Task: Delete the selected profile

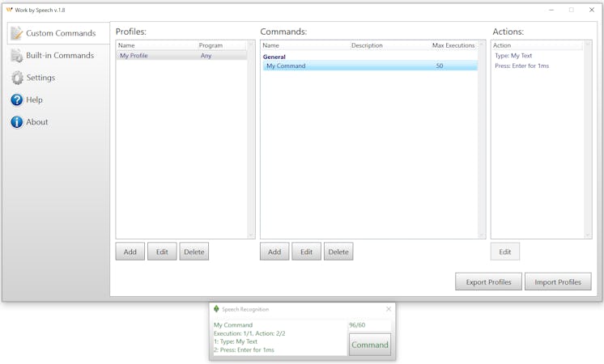Action: coord(194,252)
